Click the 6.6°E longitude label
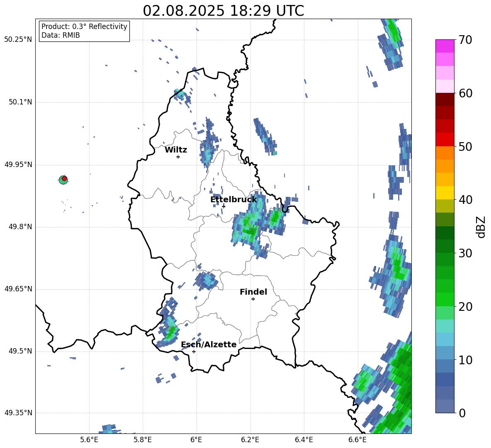 click(357, 440)
